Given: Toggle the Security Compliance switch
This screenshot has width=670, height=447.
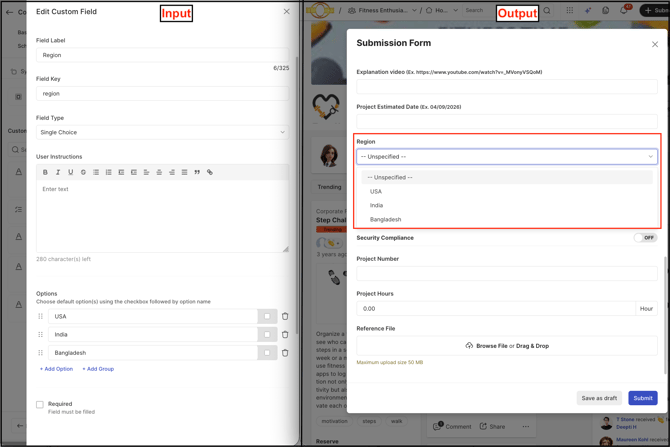Looking at the screenshot, I should (645, 238).
